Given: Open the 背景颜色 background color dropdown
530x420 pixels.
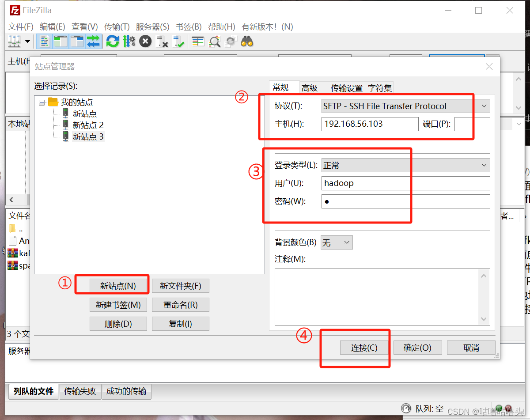Looking at the screenshot, I should 337,242.
